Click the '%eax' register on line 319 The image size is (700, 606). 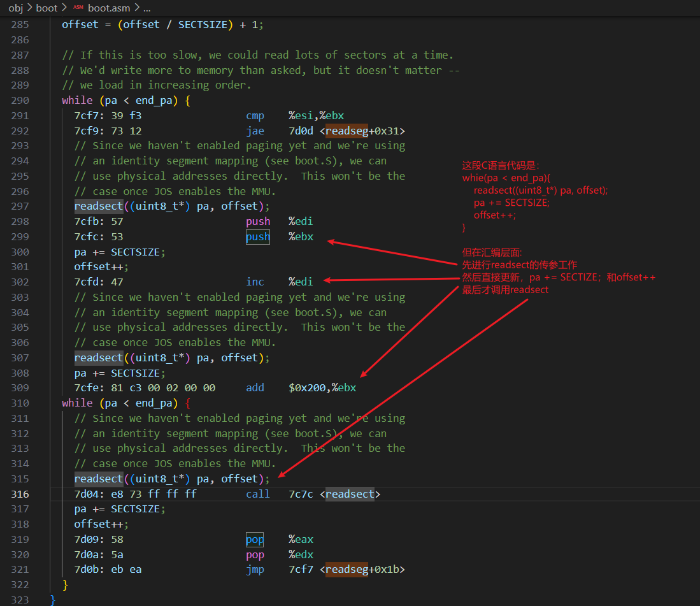click(x=301, y=540)
